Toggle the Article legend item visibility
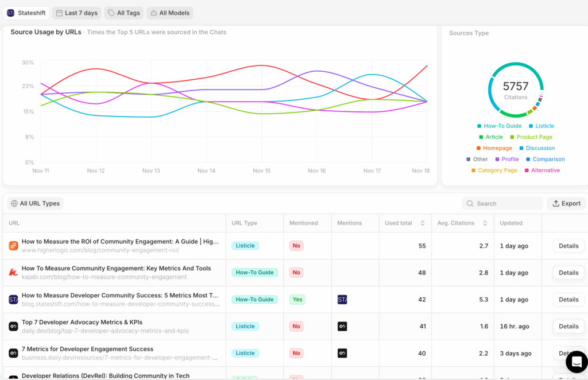This screenshot has width=588, height=380. (491, 137)
